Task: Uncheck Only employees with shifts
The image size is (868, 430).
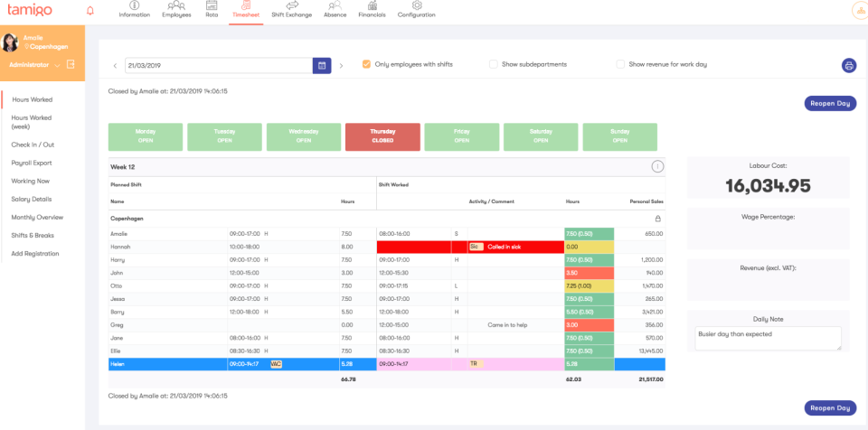Action: pos(366,64)
